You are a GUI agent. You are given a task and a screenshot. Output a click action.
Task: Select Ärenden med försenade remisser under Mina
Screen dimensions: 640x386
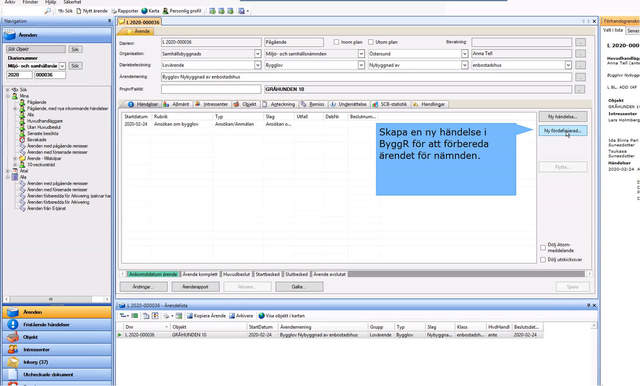point(57,152)
